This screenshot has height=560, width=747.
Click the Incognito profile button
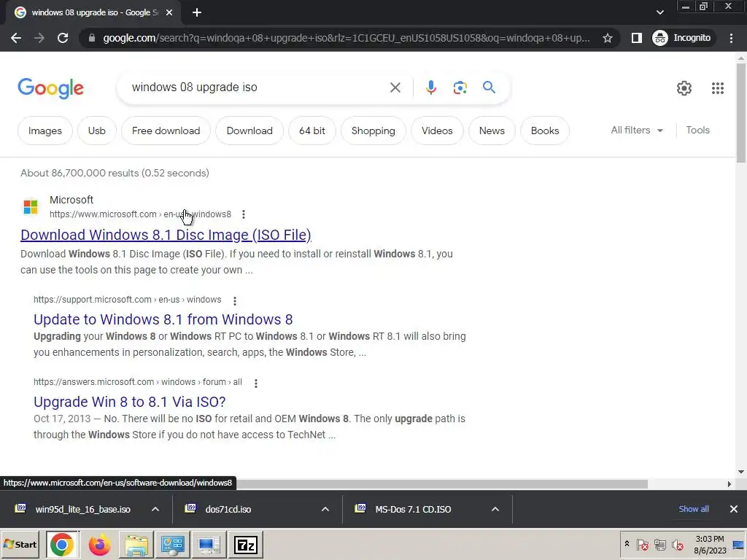(x=683, y=38)
